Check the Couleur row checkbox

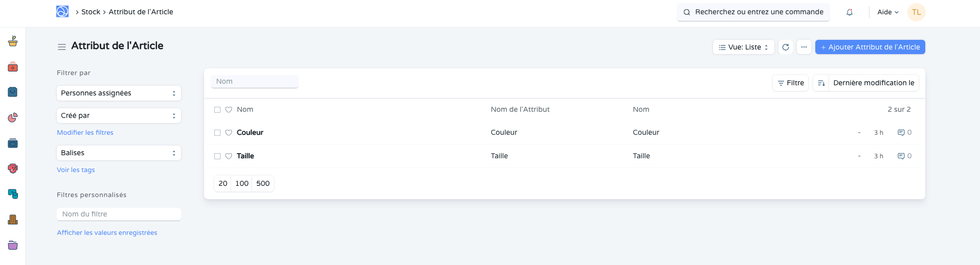click(x=217, y=133)
